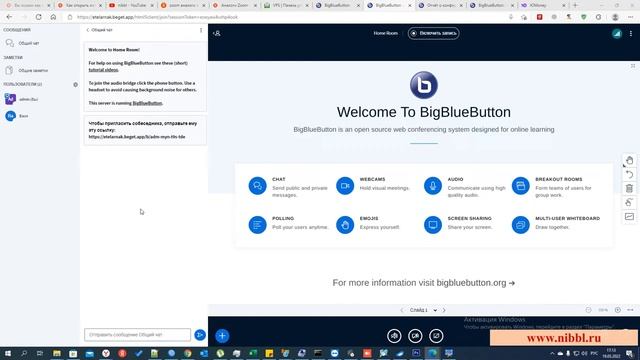
Task: Select the second user in users list
Action: coord(40,116)
